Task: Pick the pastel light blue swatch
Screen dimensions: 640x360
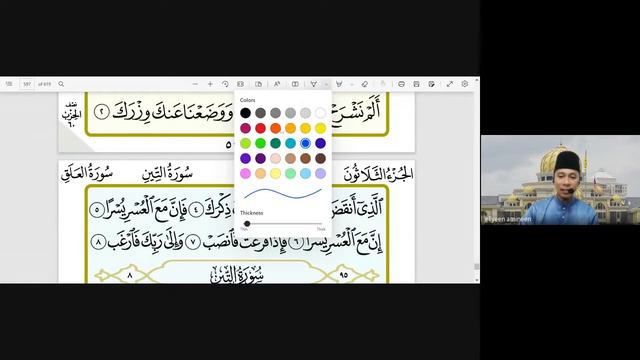Action: click(305, 173)
